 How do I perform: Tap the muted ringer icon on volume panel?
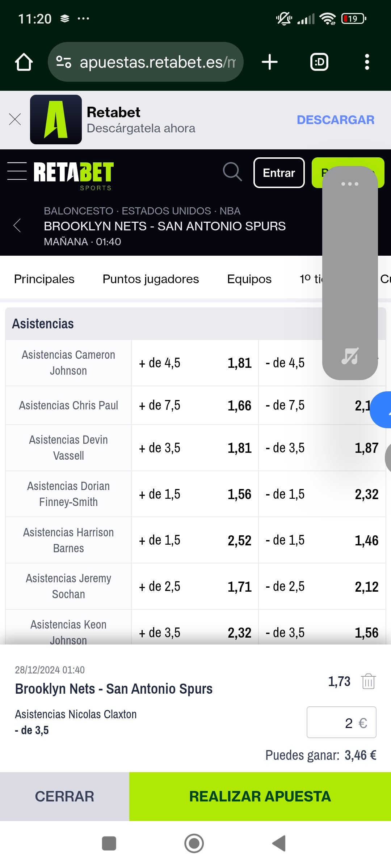click(x=350, y=356)
